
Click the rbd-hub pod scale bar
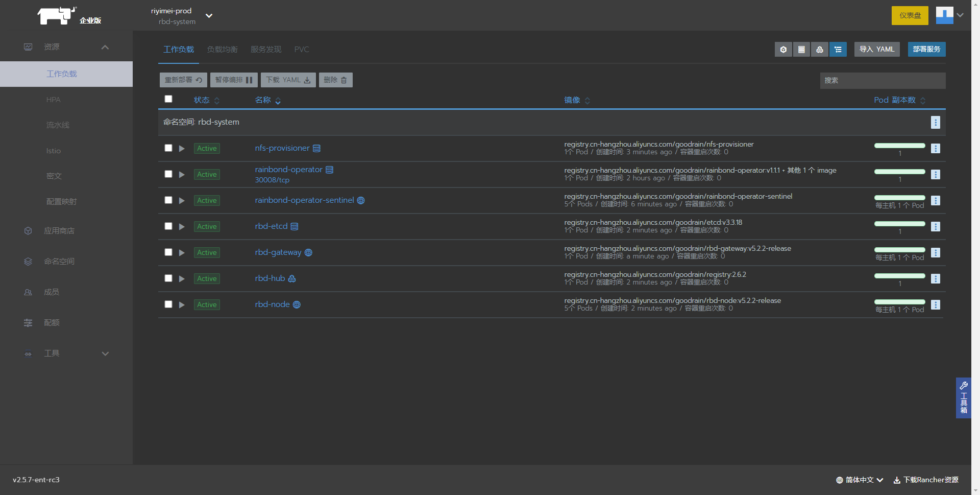(900, 276)
